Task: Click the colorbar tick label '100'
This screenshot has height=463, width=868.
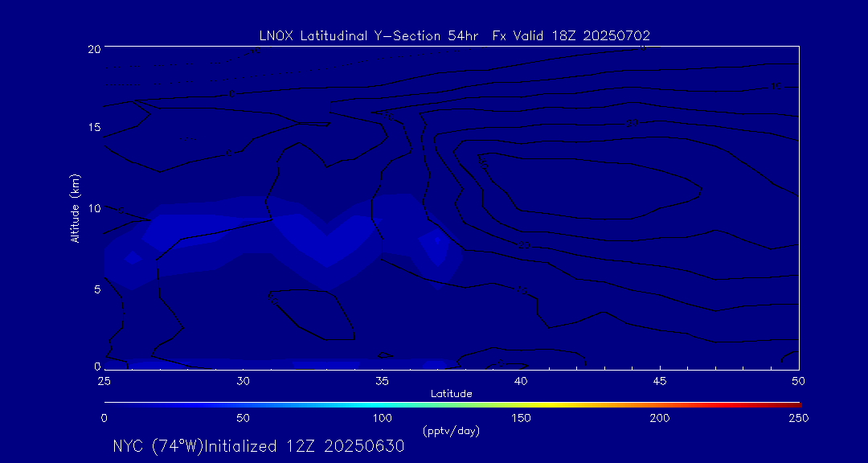Action: (x=382, y=418)
